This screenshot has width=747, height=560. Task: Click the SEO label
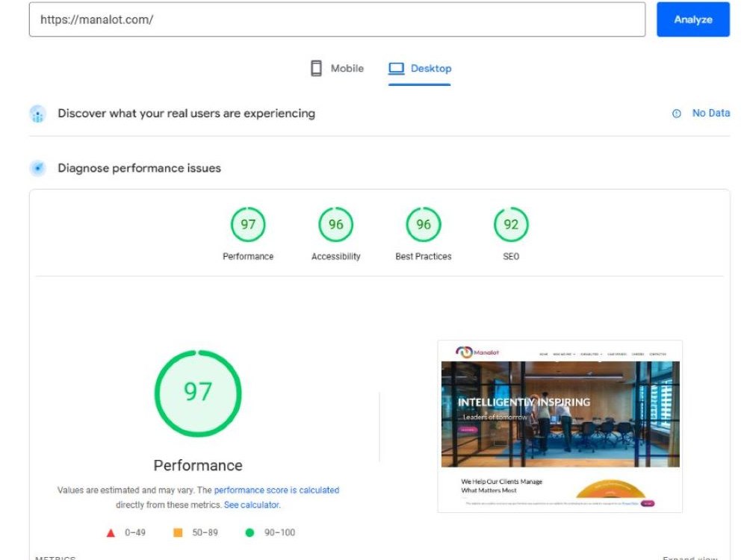coord(511,256)
